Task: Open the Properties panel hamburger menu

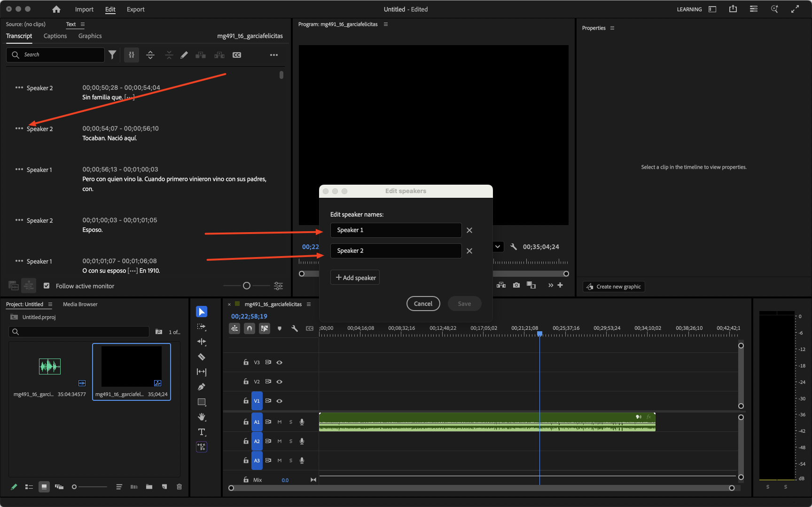Action: (612, 28)
